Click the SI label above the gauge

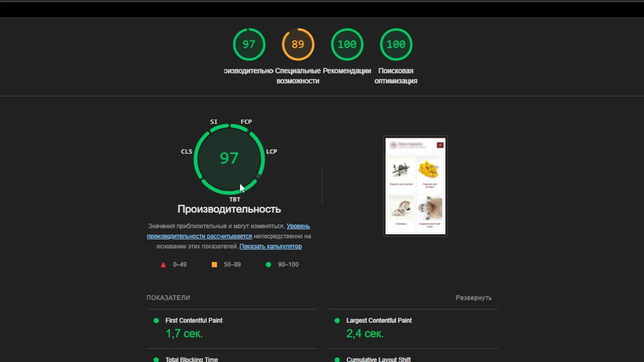click(214, 122)
